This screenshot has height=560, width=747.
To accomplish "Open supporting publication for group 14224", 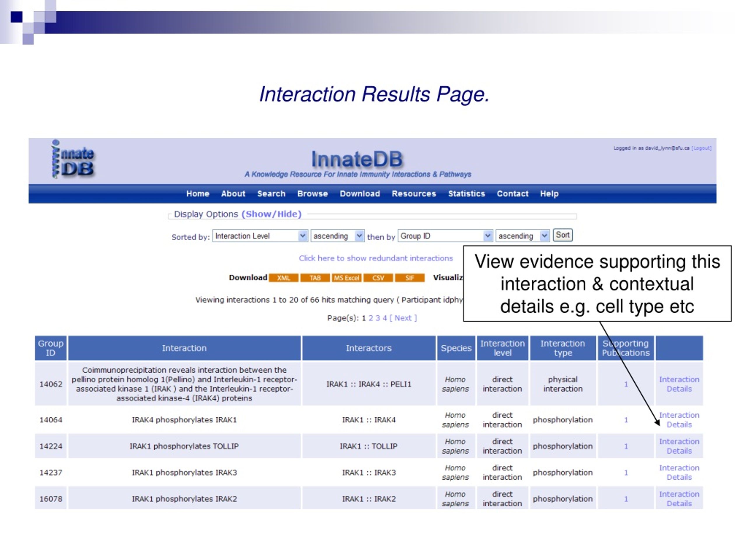I will [x=626, y=446].
